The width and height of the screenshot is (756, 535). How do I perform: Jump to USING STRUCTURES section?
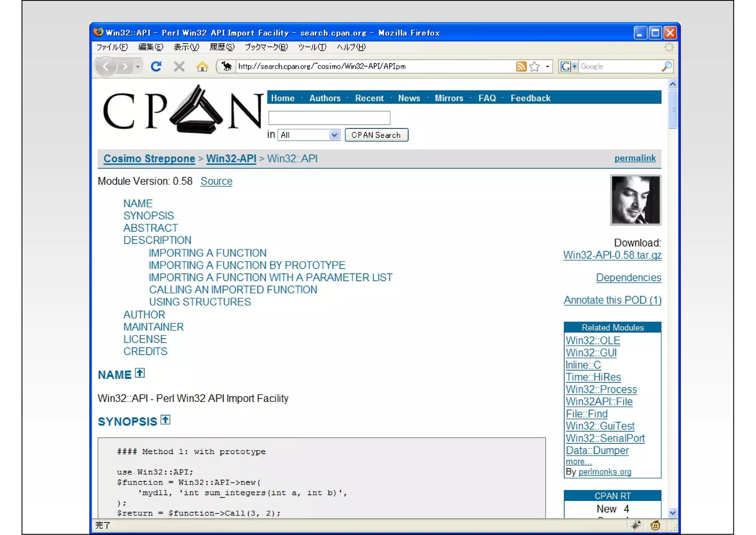200,302
